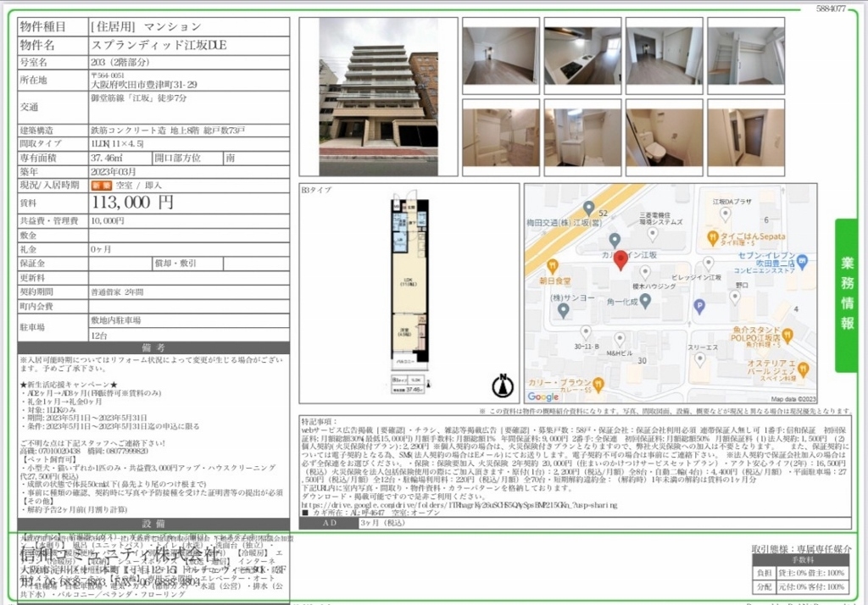The width and height of the screenshot is (868, 605).
Task: Click the 【ペット飼育可】 heading
Action: click(x=48, y=459)
